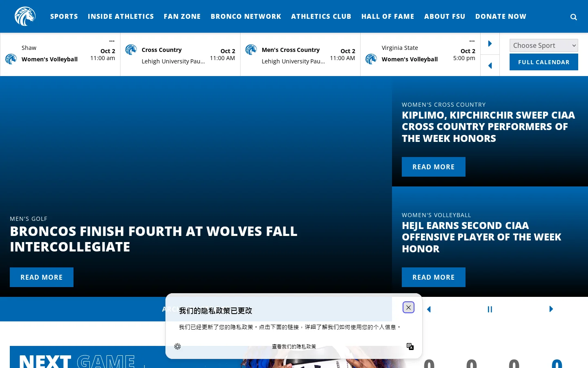Image resolution: width=588 pixels, height=368 pixels.
Task: Open the Choose Sport dropdown
Action: (x=544, y=45)
